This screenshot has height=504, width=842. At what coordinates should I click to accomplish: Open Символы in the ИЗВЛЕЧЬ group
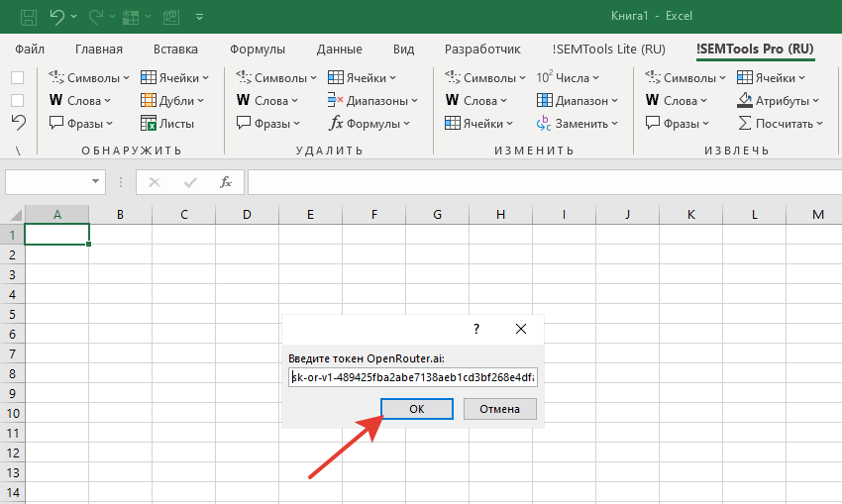(x=685, y=78)
